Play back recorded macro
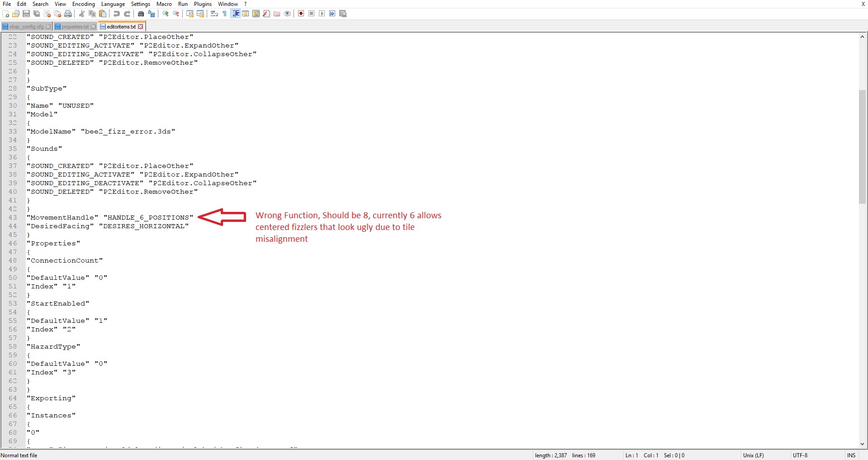 [x=322, y=14]
